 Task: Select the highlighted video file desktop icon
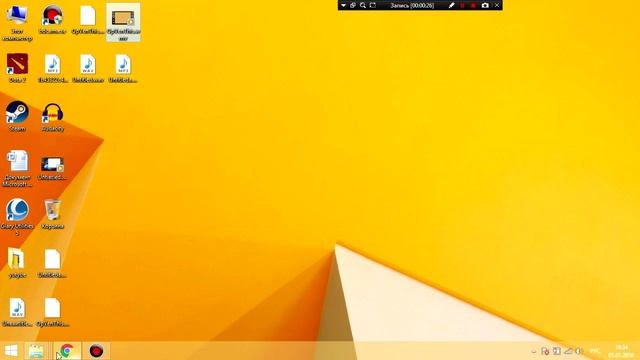[123, 22]
